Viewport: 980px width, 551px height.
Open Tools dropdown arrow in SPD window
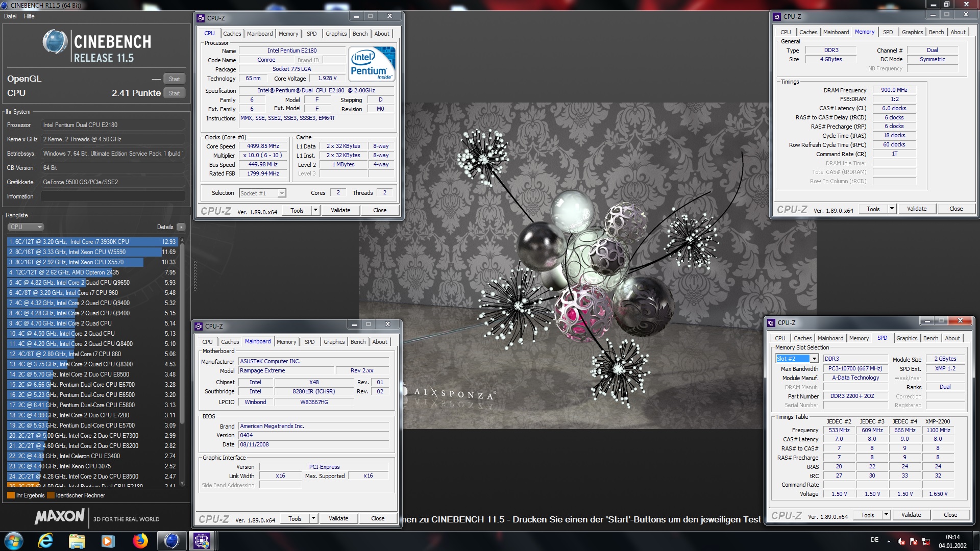click(x=886, y=515)
